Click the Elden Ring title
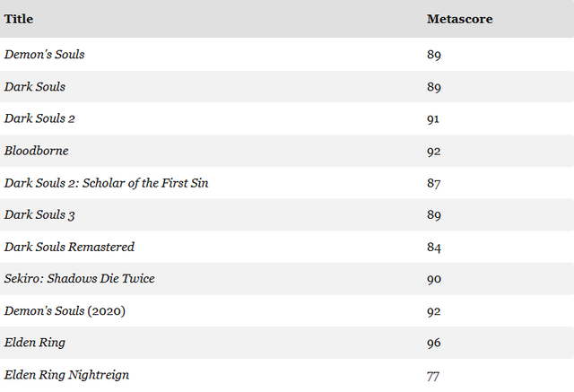 [x=34, y=343]
